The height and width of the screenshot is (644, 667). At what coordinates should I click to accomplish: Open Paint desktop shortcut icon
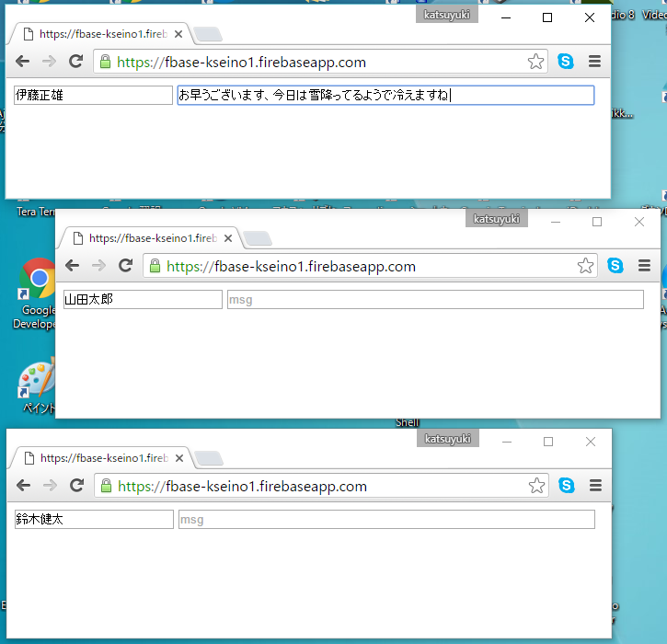click(37, 378)
